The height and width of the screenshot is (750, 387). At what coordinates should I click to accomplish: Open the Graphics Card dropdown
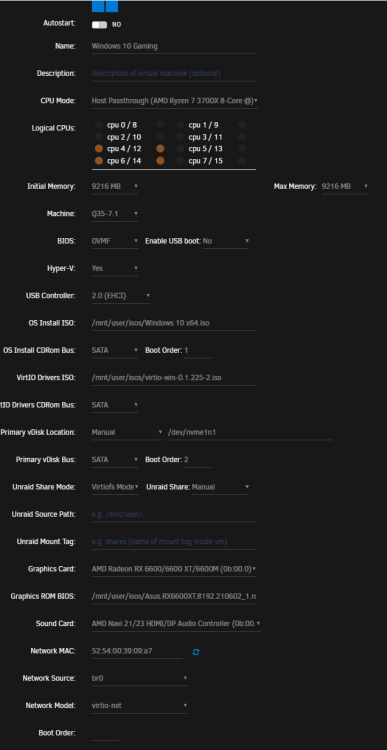click(174, 569)
